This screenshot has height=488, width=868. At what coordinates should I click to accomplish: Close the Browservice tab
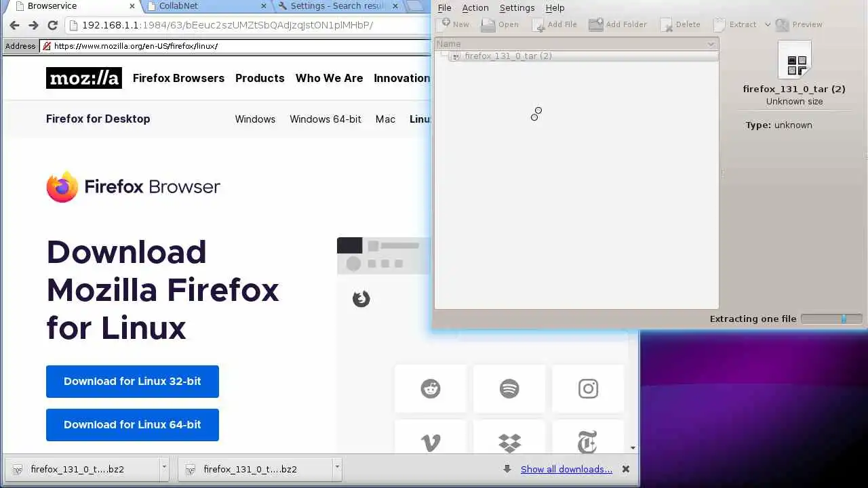pyautogui.click(x=132, y=5)
